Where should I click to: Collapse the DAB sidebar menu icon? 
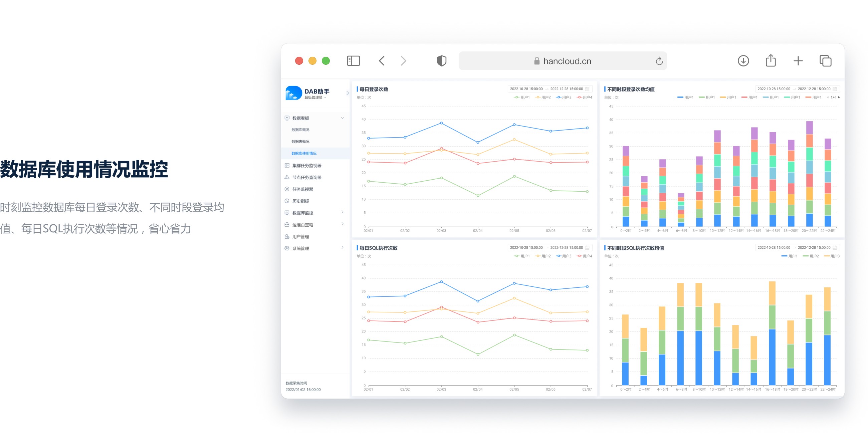[x=348, y=93]
